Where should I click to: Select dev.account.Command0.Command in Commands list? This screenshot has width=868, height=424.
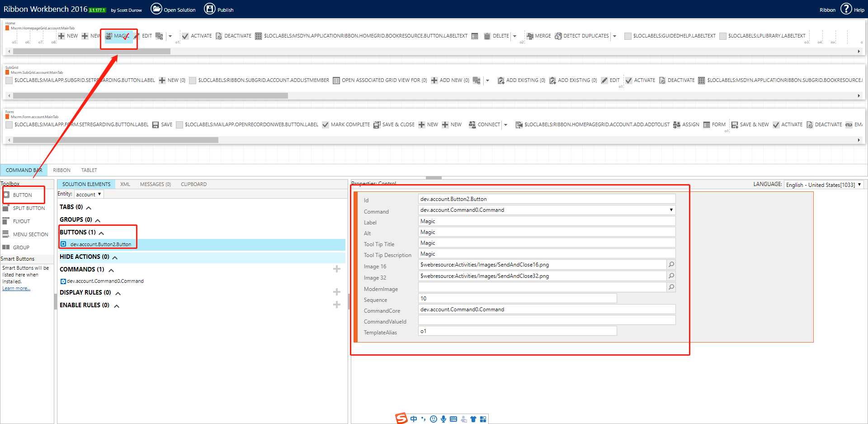[x=105, y=281]
